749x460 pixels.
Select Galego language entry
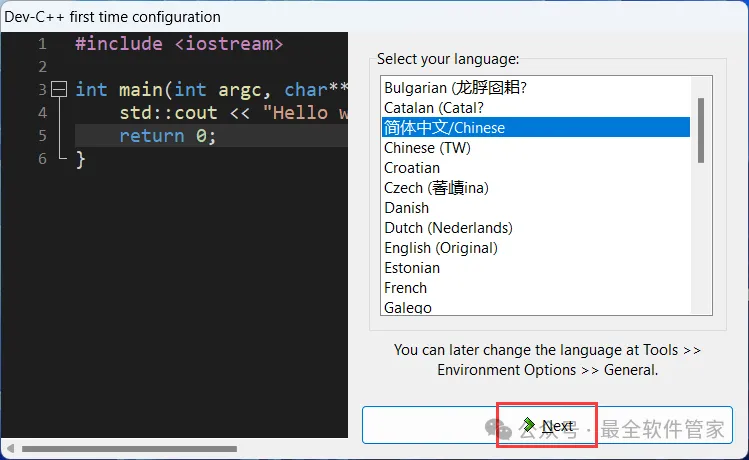pyautogui.click(x=535, y=307)
